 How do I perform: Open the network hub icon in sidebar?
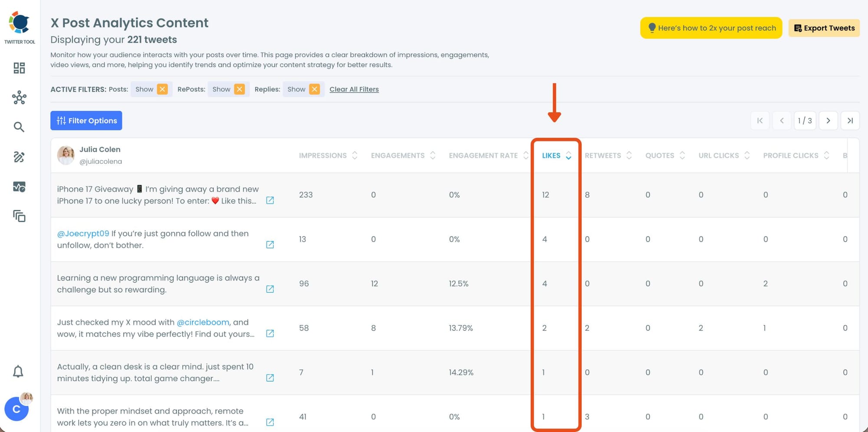[x=19, y=98]
